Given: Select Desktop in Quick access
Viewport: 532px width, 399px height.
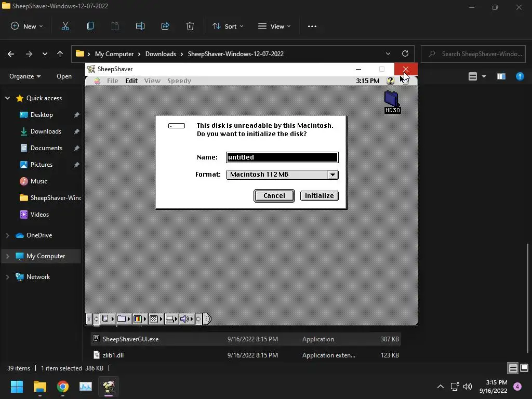Looking at the screenshot, I should pyautogui.click(x=42, y=115).
